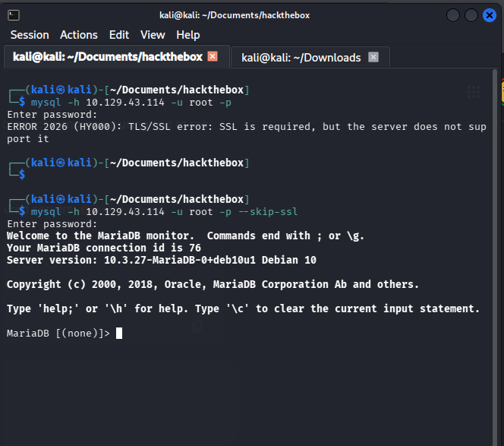Screen dimensions: 504x446
Task: Click the 'Copyright (c) 2000, 2018' line
Action: pos(213,284)
